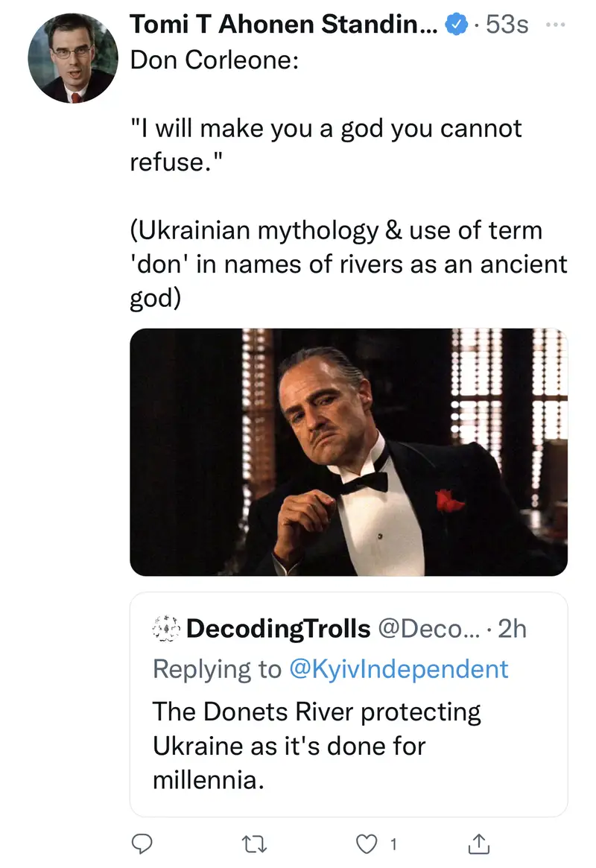The width and height of the screenshot is (596, 868).
Task: Click the like count number 1
Action: pos(393,843)
